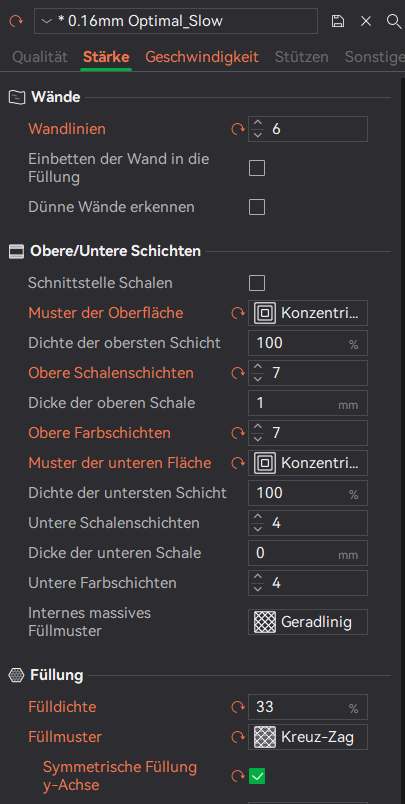Click the search magnifier icon in header
Image resolution: width=405 pixels, height=804 pixels.
coord(393,21)
